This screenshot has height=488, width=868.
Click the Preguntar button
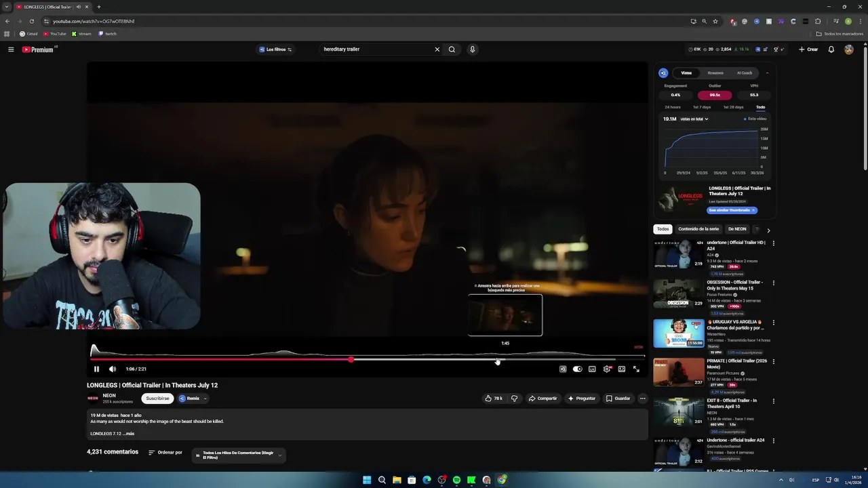[x=582, y=399]
